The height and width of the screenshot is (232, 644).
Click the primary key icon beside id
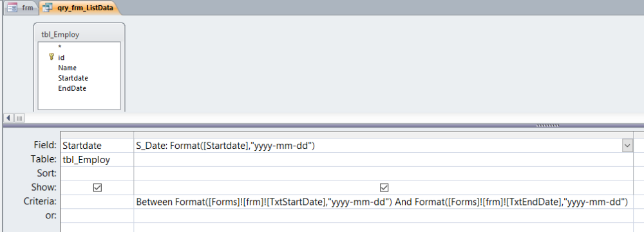52,57
